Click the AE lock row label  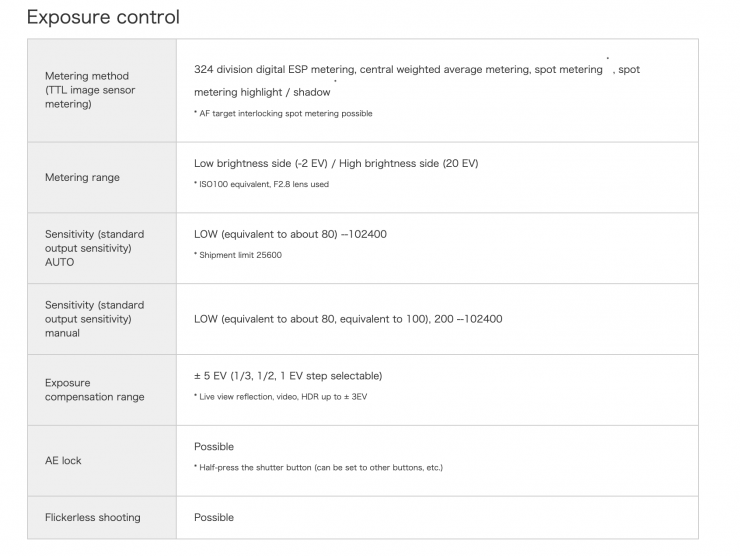(63, 461)
